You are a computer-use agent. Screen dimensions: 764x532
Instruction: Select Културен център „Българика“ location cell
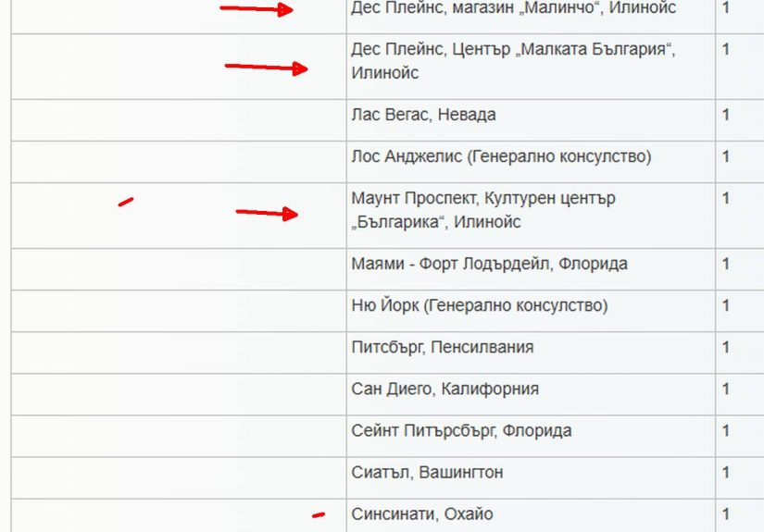pyautogui.click(x=482, y=210)
